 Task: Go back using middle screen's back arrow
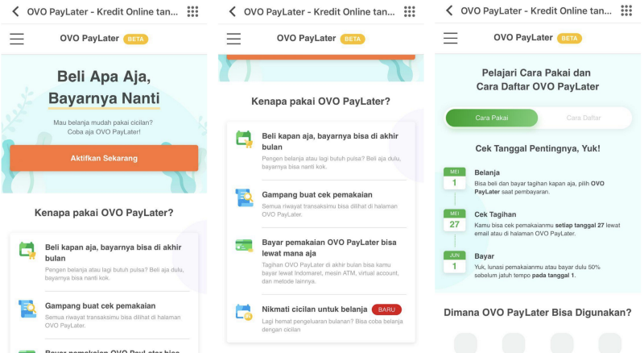click(233, 11)
